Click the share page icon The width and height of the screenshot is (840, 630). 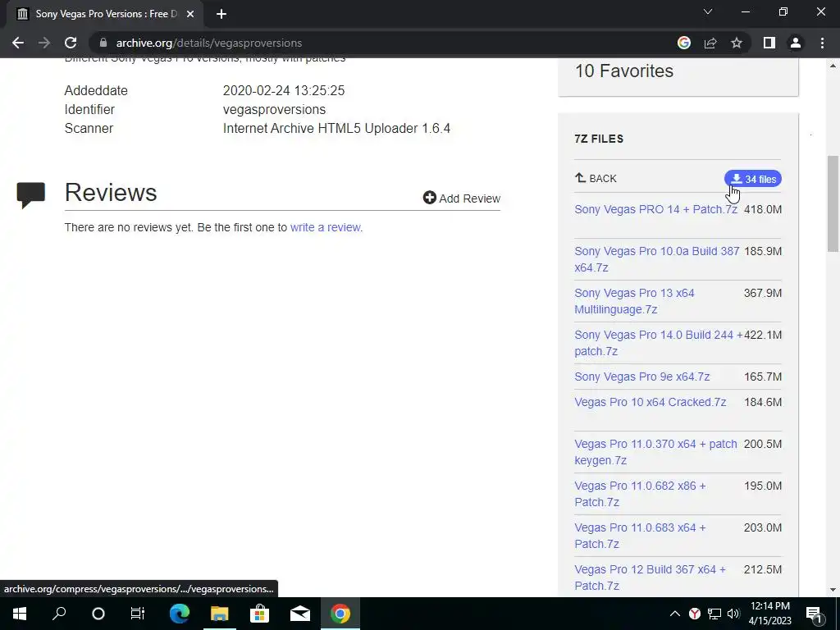[x=710, y=43]
